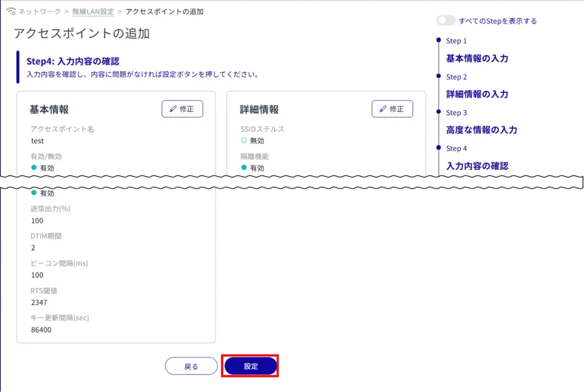
Task: Select the Step 4 timeline dot
Action: click(438, 148)
